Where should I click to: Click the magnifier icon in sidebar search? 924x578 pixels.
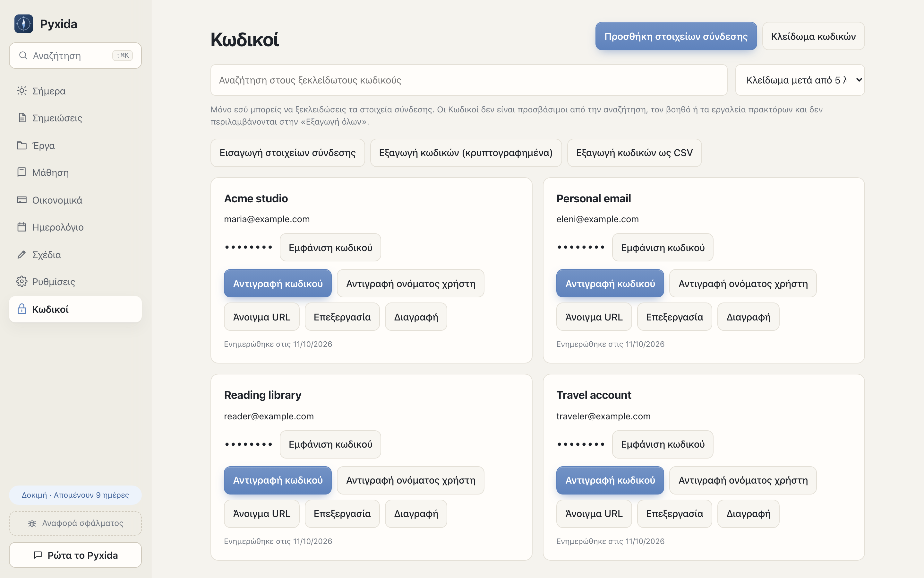pyautogui.click(x=23, y=56)
